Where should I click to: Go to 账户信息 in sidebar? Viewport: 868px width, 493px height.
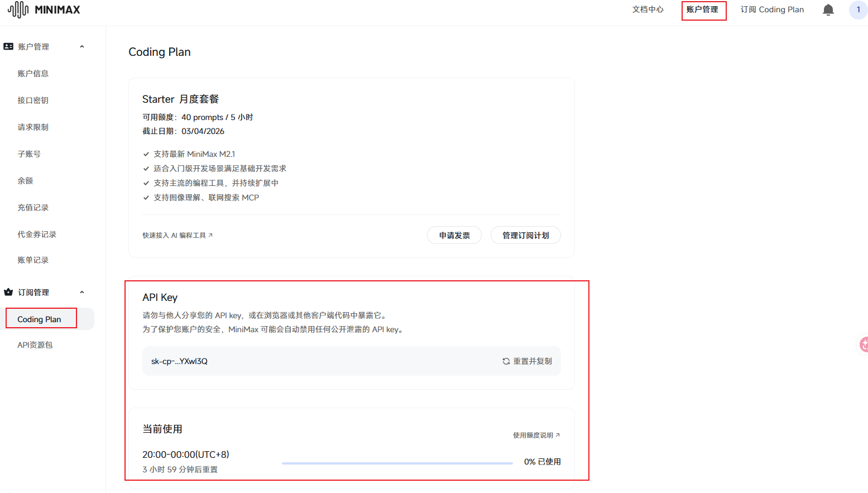tap(33, 73)
